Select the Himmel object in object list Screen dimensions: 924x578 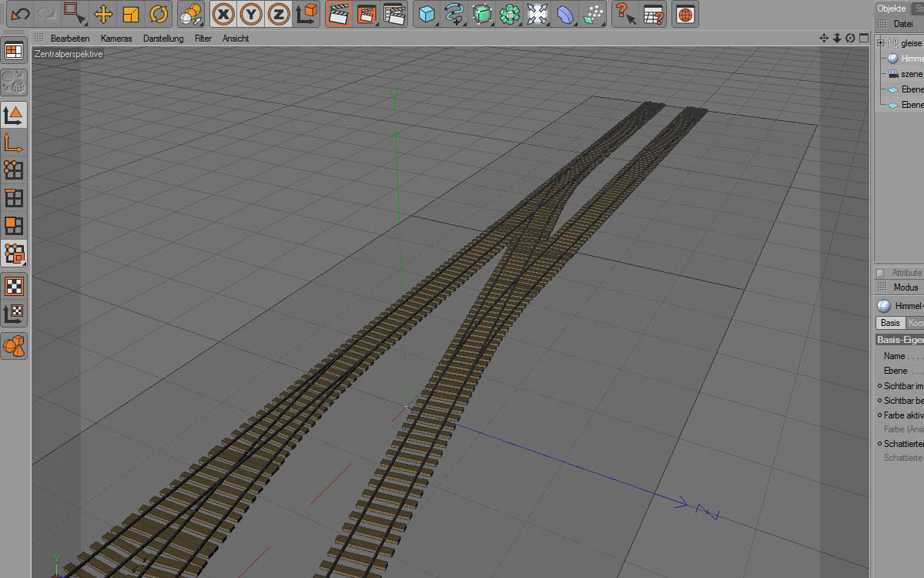pyautogui.click(x=912, y=59)
